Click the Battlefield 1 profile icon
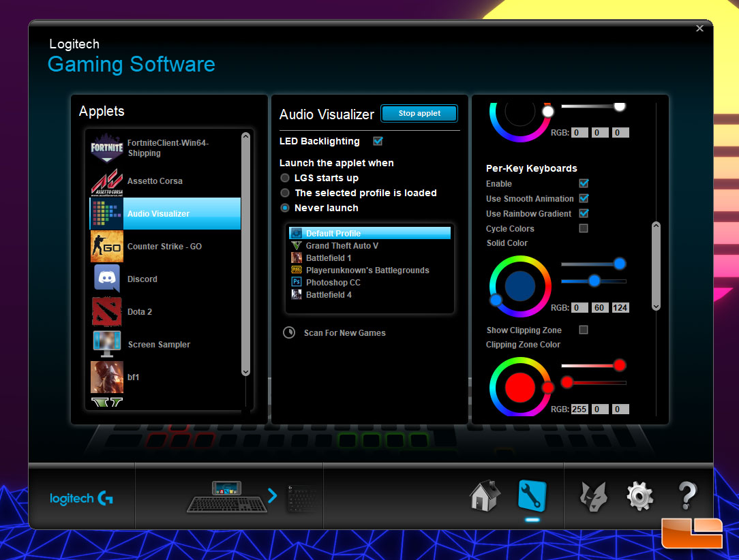 (297, 258)
